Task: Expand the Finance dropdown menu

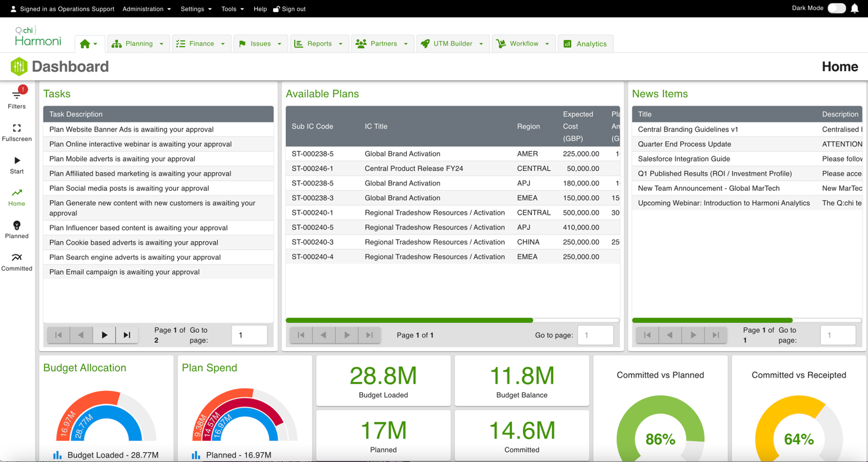Action: point(201,44)
